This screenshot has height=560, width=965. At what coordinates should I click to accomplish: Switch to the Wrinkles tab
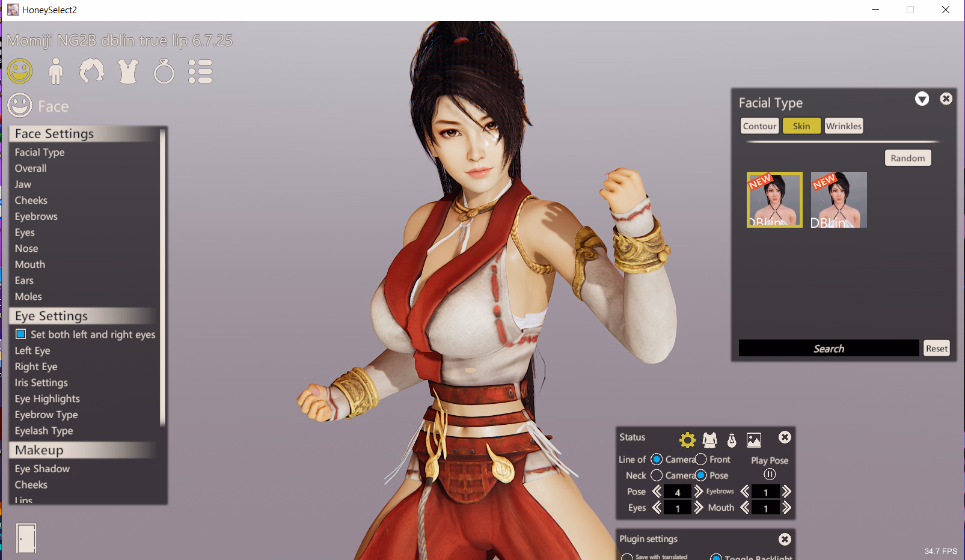844,126
